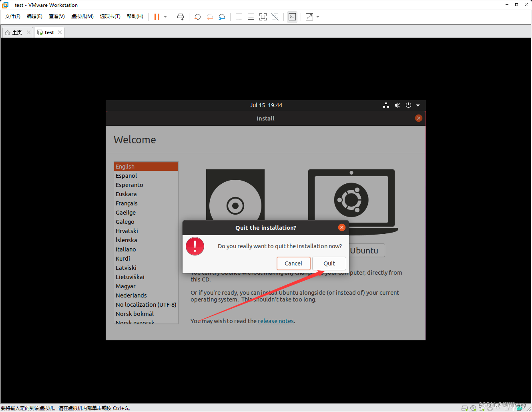Viewport: 532px width, 412px height.
Task: Select Hrvatski in the language list
Action: (x=146, y=231)
